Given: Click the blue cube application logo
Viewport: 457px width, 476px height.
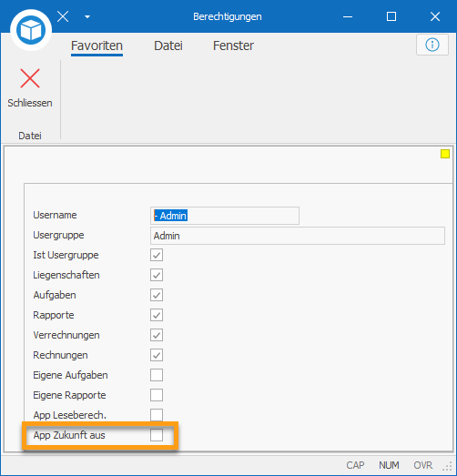Looking at the screenshot, I should coord(31,30).
